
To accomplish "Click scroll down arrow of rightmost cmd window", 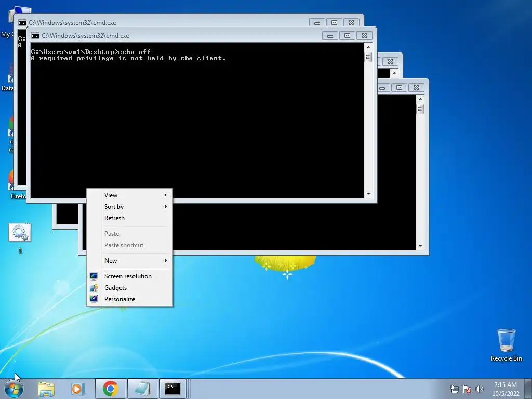I will [420, 246].
